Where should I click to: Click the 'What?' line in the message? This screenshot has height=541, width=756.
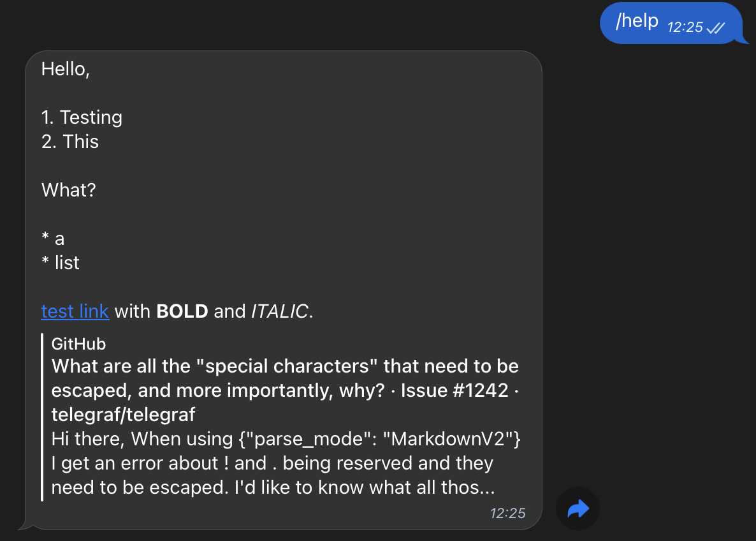[68, 189]
